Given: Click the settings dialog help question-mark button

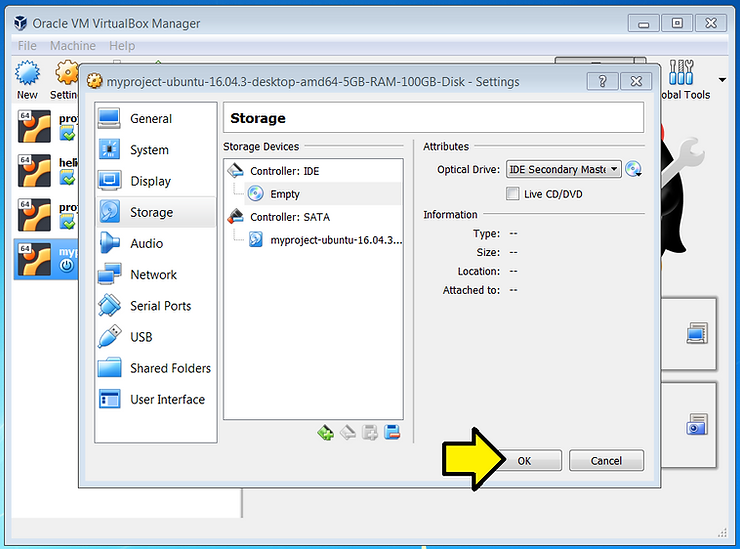Looking at the screenshot, I should tap(602, 81).
